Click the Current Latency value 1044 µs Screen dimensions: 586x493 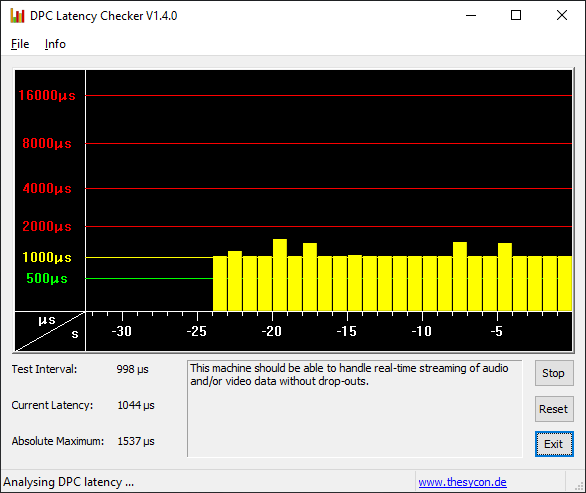(136, 405)
